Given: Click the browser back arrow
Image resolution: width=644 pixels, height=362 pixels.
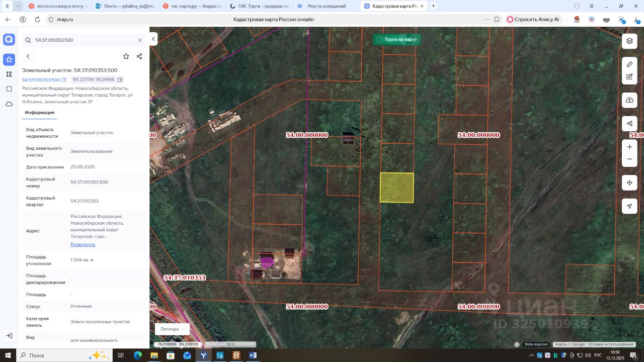Looking at the screenshot, I should coord(8,20).
